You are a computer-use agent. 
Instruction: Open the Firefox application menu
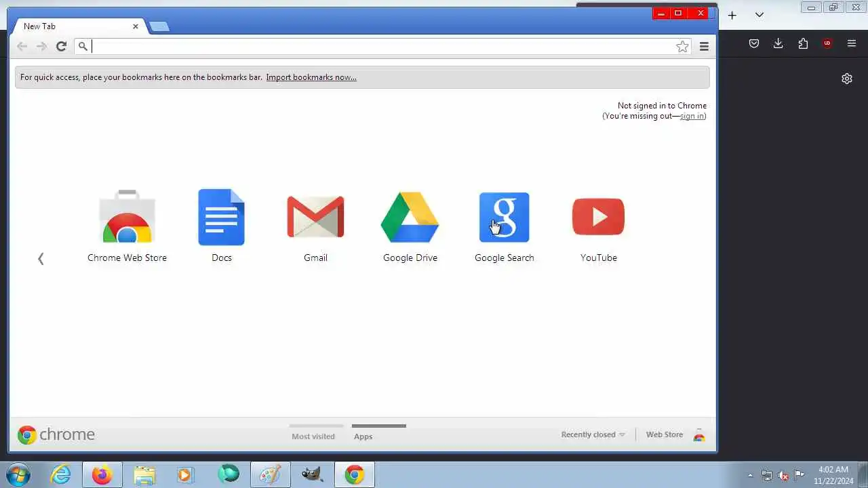(x=852, y=43)
